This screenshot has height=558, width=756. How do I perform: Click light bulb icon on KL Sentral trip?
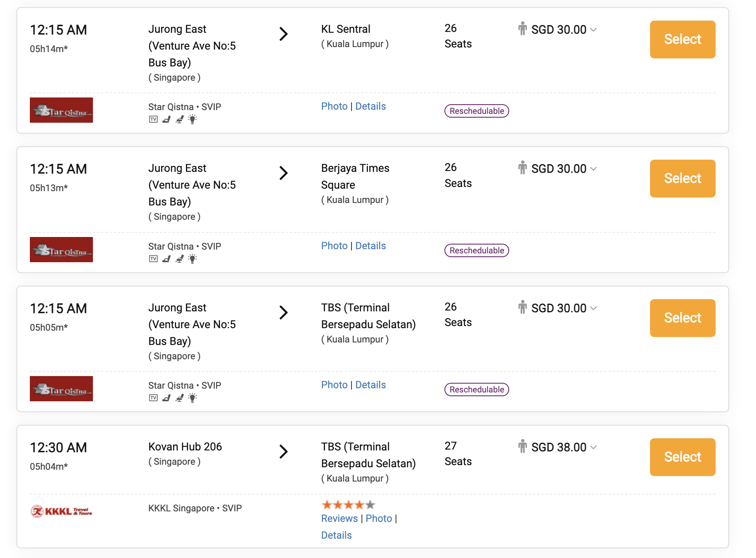(193, 119)
